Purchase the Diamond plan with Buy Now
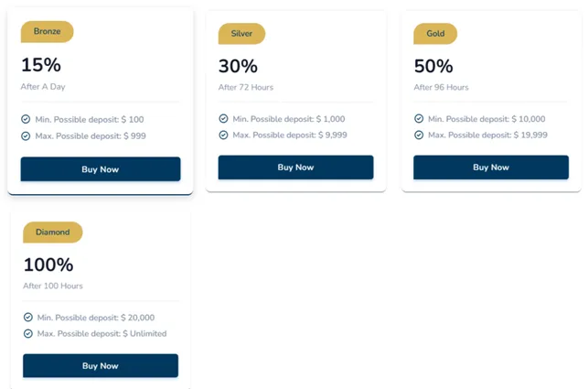The image size is (588, 389). point(101,366)
